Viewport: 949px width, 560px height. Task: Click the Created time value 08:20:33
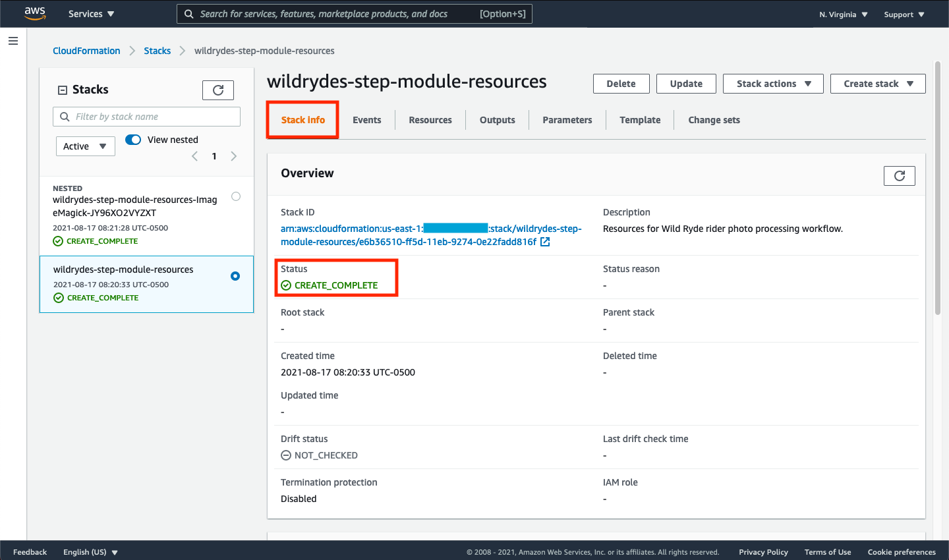348,372
